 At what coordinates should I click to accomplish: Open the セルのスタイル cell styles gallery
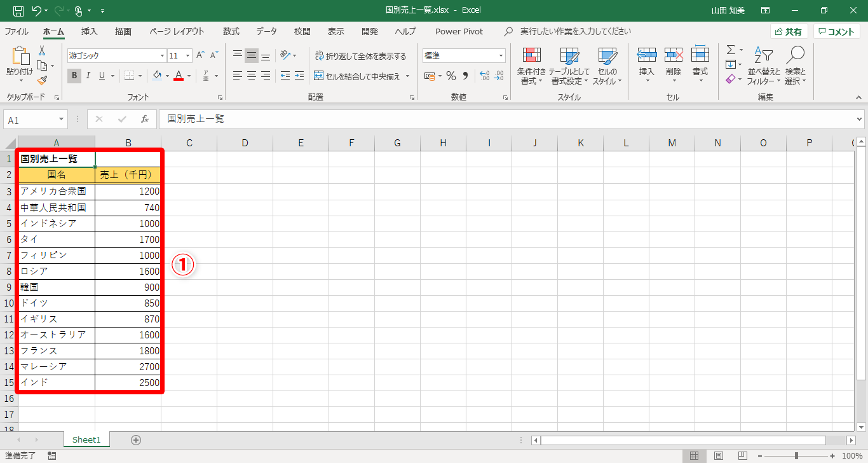click(x=607, y=66)
